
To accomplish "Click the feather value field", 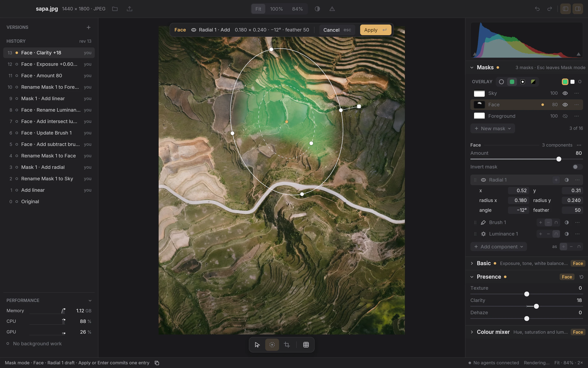I will coord(572,210).
